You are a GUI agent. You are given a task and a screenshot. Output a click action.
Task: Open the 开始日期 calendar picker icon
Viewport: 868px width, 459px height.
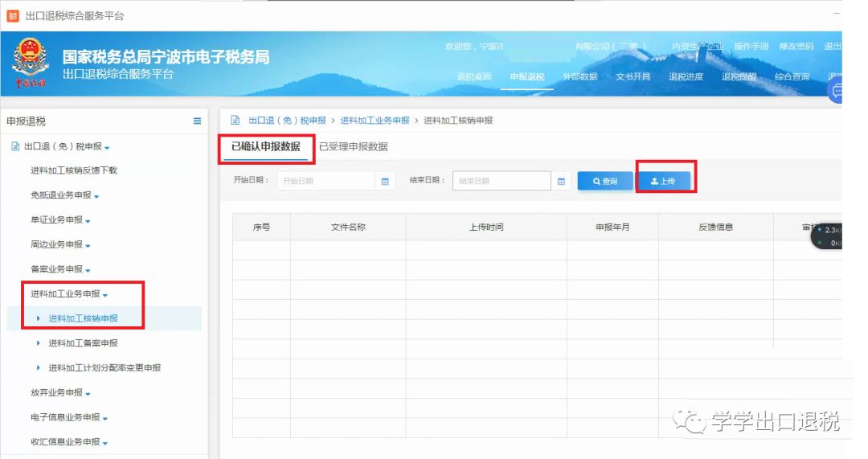pos(385,181)
